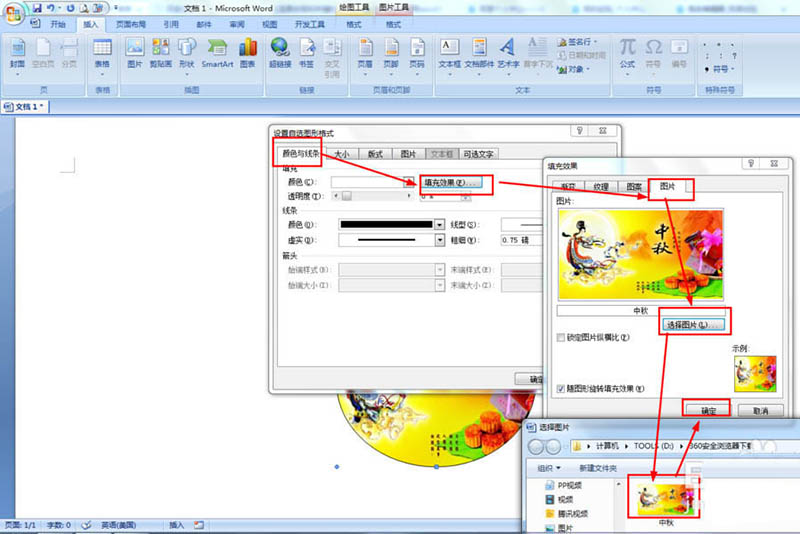Open the Symbol (符号) dropdown in special symbols

pos(720,69)
